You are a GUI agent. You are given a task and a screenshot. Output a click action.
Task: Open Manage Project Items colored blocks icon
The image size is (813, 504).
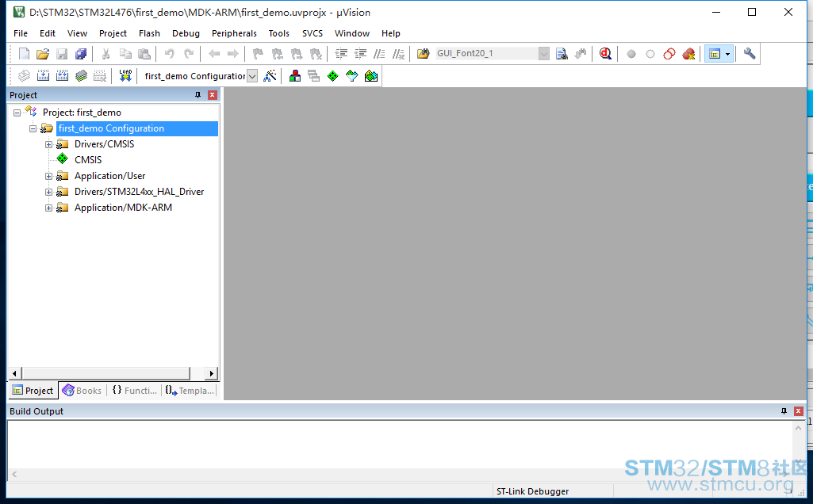(x=295, y=75)
